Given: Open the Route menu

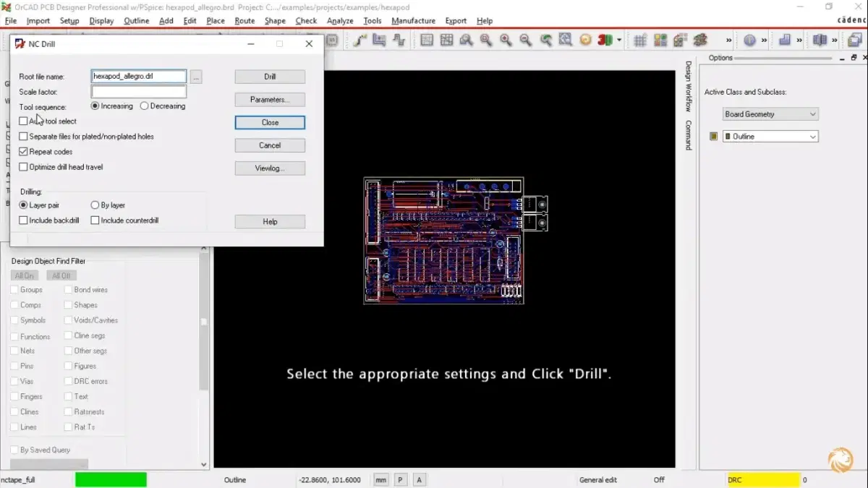Looking at the screenshot, I should (x=244, y=21).
